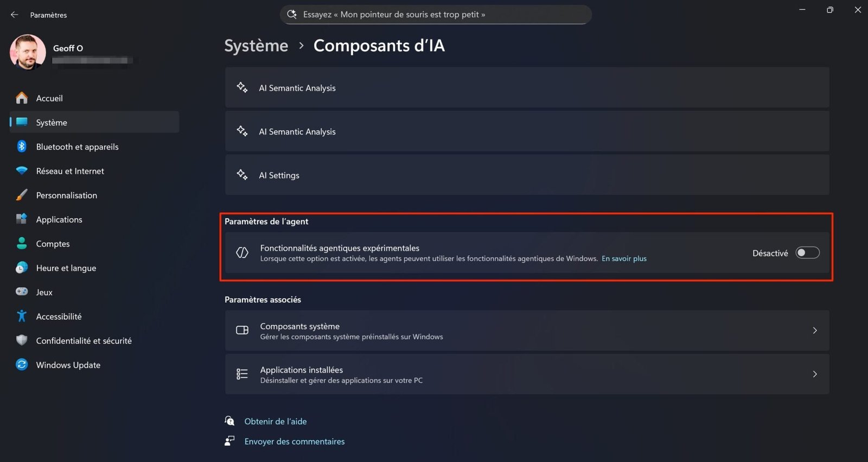Expand the Applications installées chevron

(814, 374)
